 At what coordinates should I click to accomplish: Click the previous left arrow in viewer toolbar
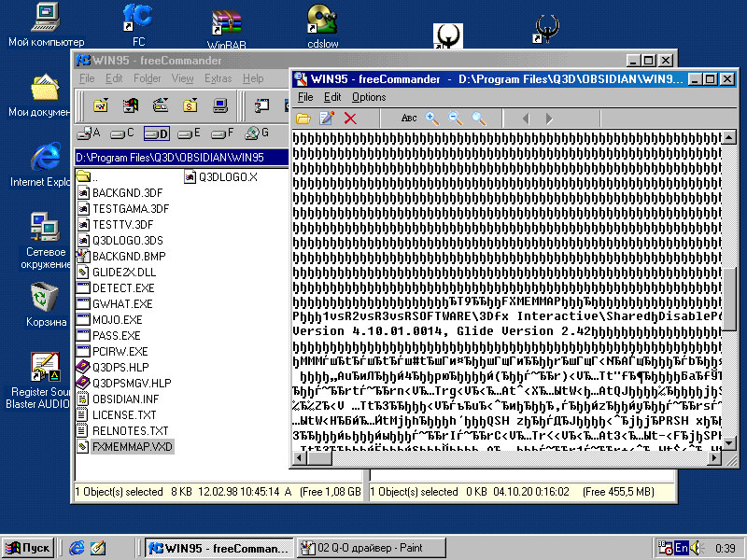[x=526, y=119]
